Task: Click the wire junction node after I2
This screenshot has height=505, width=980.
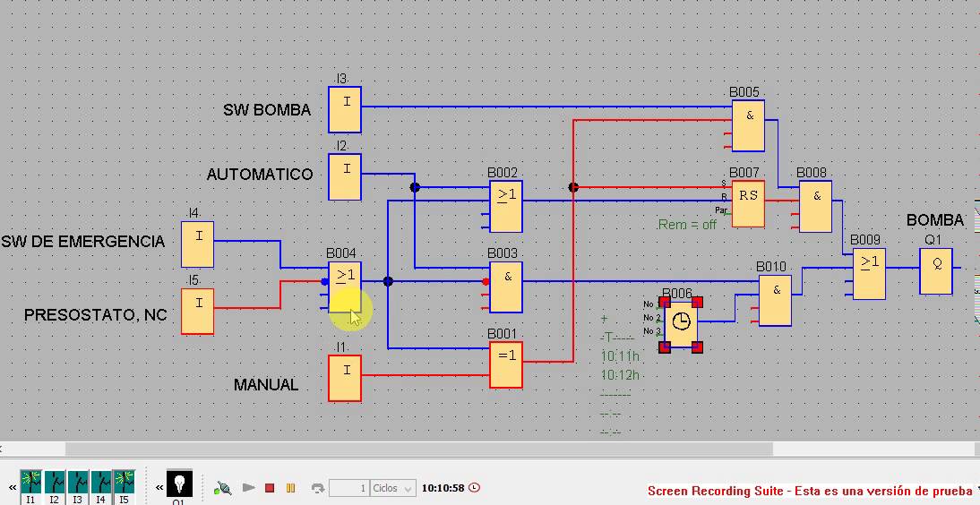Action: coord(415,187)
